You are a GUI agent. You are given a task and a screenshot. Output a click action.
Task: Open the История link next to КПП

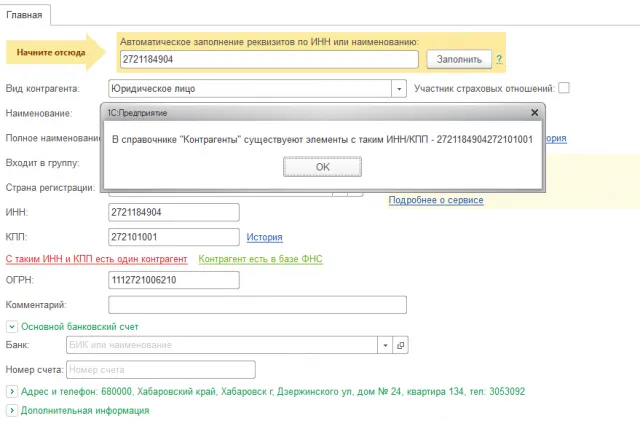pyautogui.click(x=264, y=237)
